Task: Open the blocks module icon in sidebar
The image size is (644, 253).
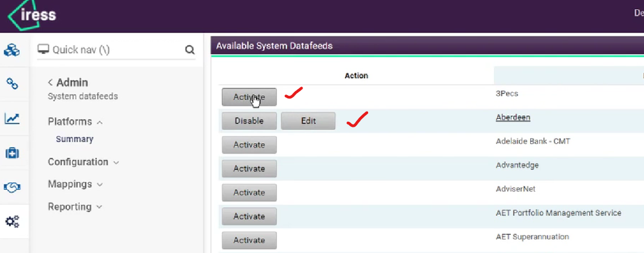Action: [x=12, y=50]
